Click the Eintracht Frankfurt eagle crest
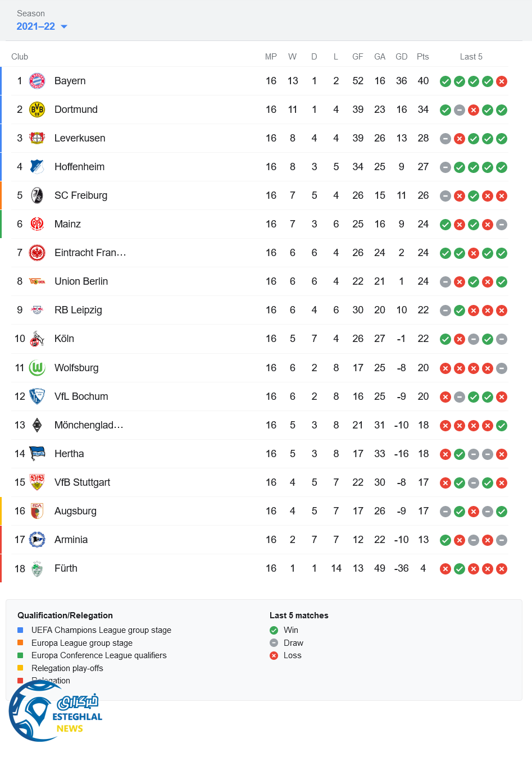The image size is (532, 757). 37,253
